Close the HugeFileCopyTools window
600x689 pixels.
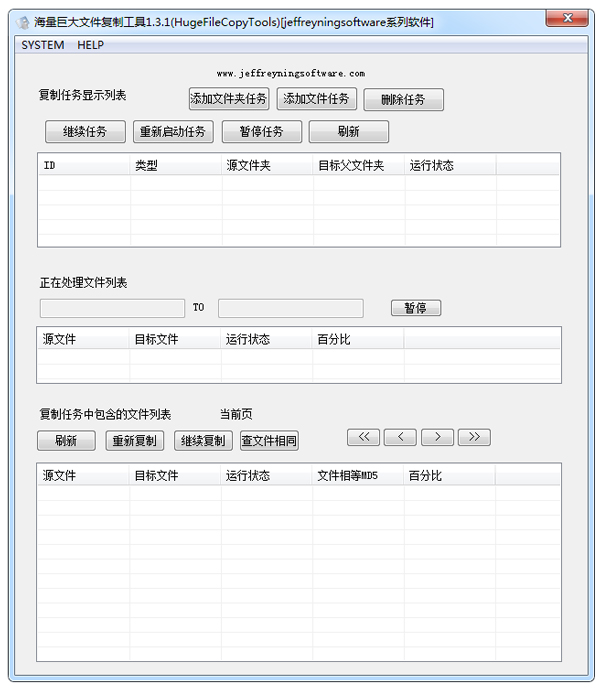[567, 18]
